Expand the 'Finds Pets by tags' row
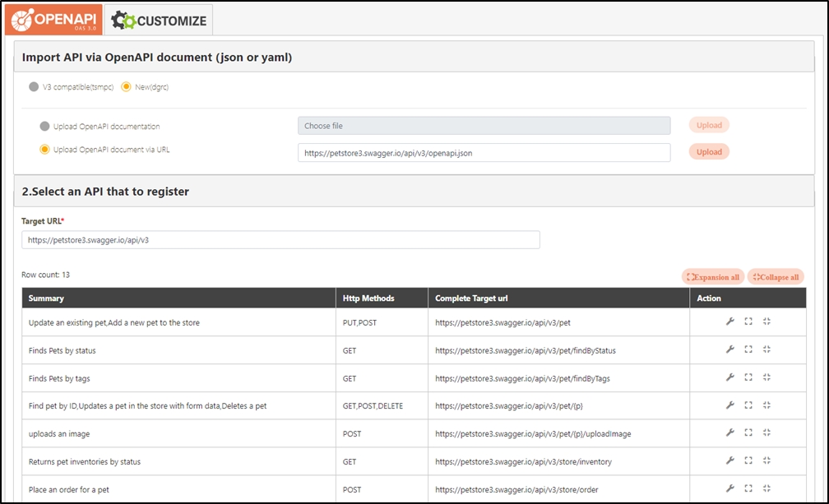 pos(748,377)
